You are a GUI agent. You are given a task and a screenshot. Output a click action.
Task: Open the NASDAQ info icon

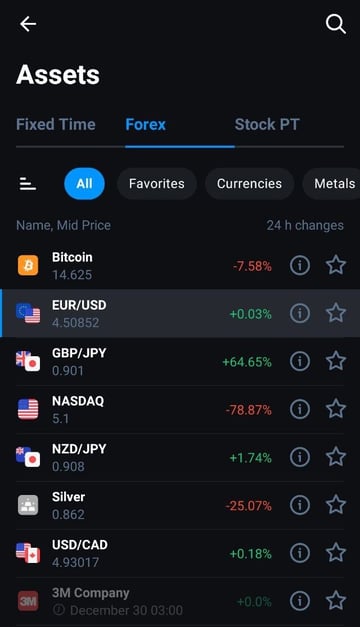[300, 409]
